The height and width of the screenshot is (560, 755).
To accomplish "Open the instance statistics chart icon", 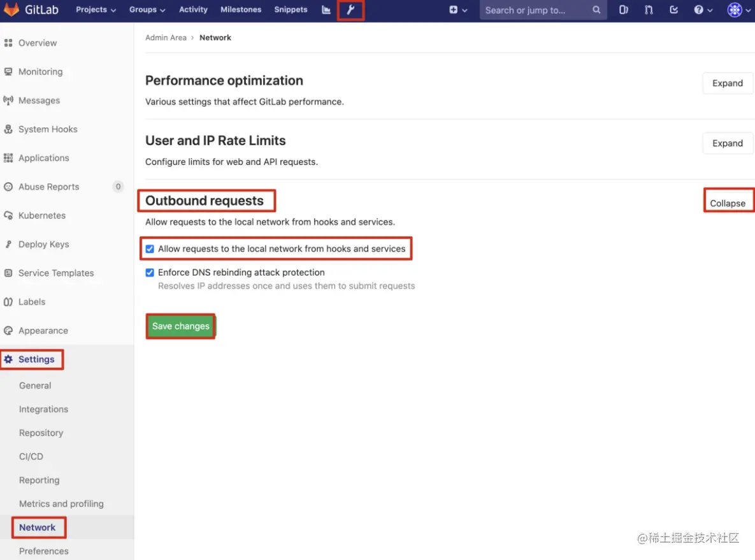I will [326, 10].
